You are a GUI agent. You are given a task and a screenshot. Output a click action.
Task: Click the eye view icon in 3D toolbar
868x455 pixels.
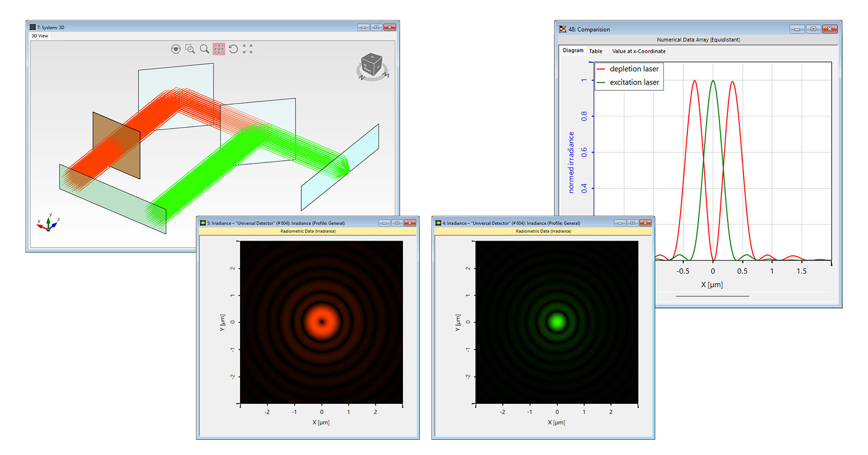coord(176,49)
